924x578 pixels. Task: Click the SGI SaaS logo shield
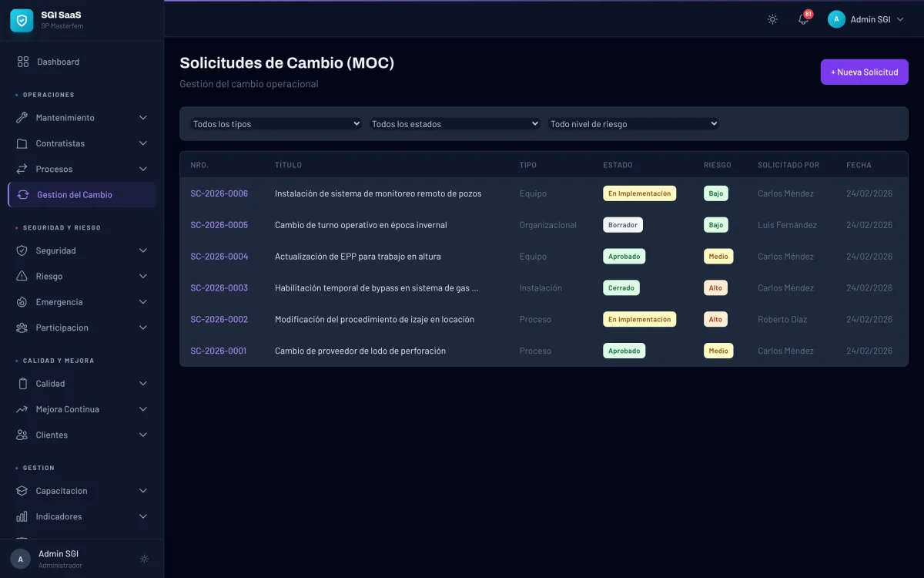(21, 21)
